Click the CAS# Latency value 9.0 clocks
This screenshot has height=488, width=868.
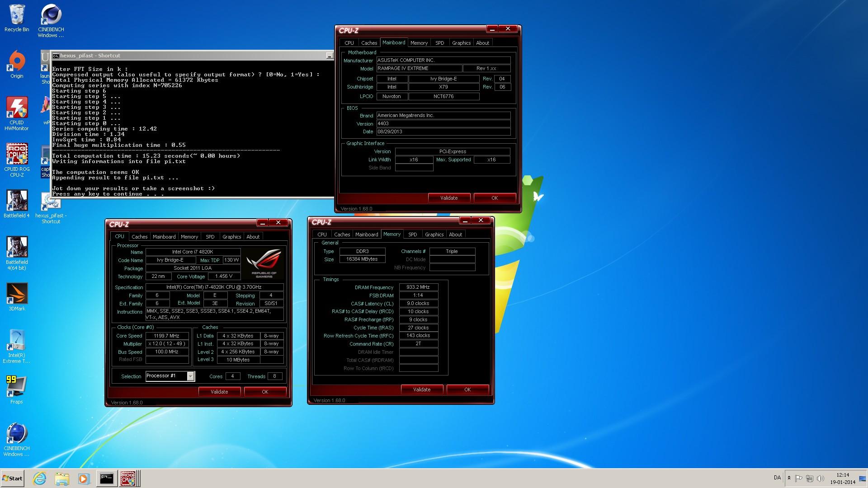coord(418,303)
